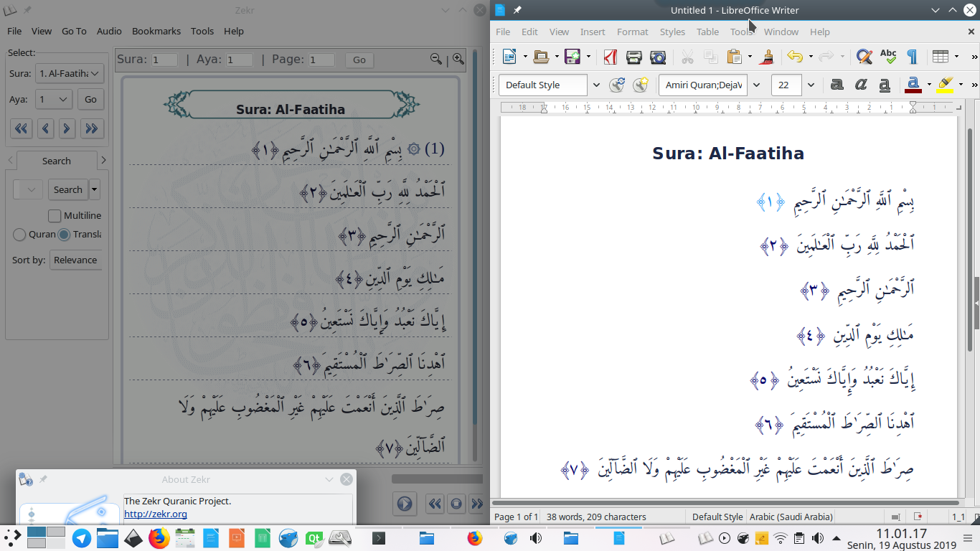The height and width of the screenshot is (551, 980).
Task: Toggle formatting marks pilcrow in Writer
Action: point(912,57)
